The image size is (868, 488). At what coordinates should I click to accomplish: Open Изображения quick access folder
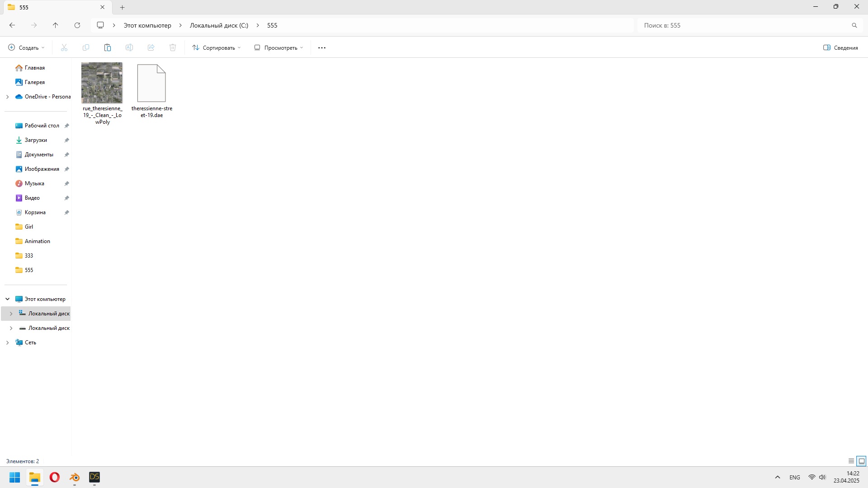click(42, 169)
